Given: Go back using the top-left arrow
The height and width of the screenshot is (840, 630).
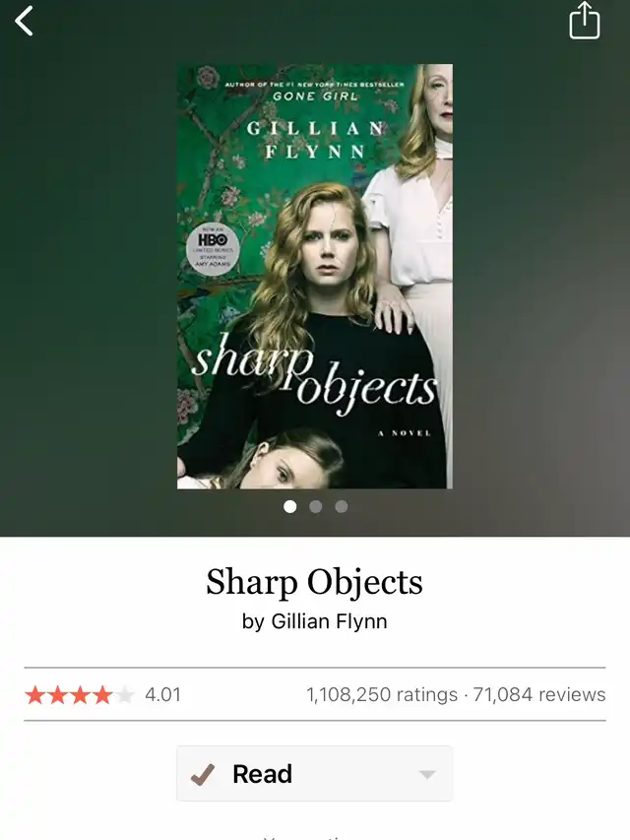Looking at the screenshot, I should click(x=24, y=22).
